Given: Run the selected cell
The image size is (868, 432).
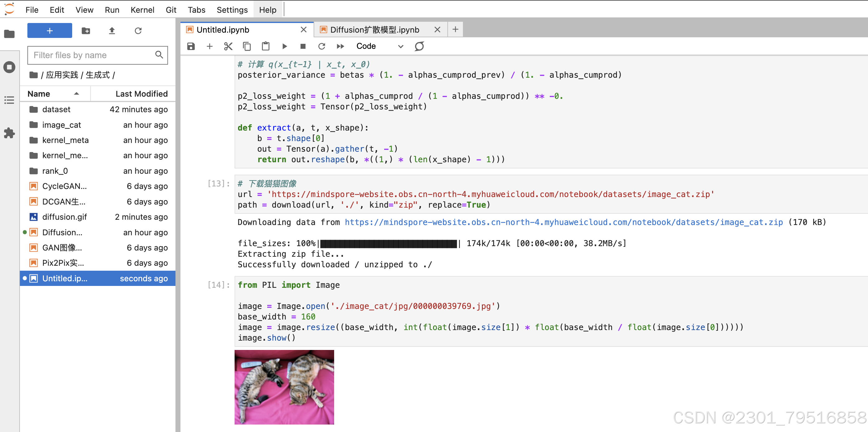Looking at the screenshot, I should 284,46.
